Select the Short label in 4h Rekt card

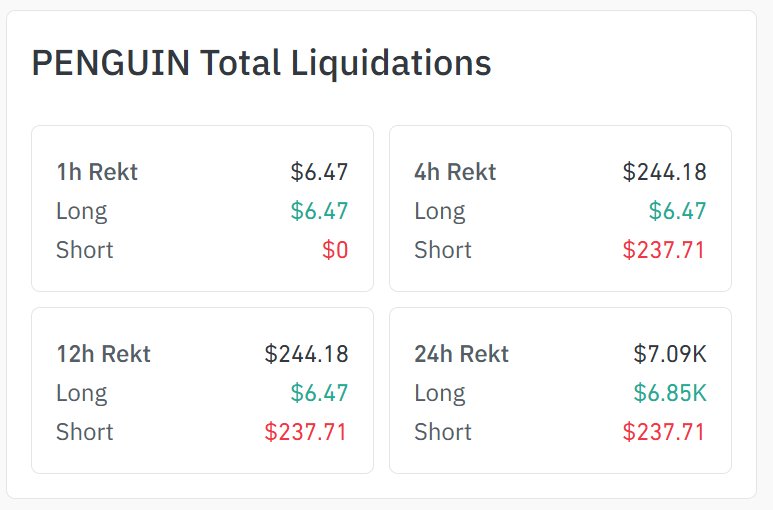443,250
